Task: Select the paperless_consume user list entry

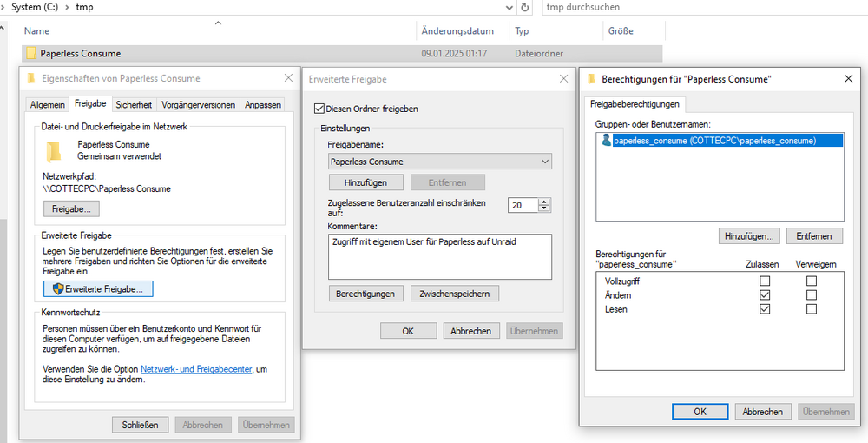Action: coord(720,141)
